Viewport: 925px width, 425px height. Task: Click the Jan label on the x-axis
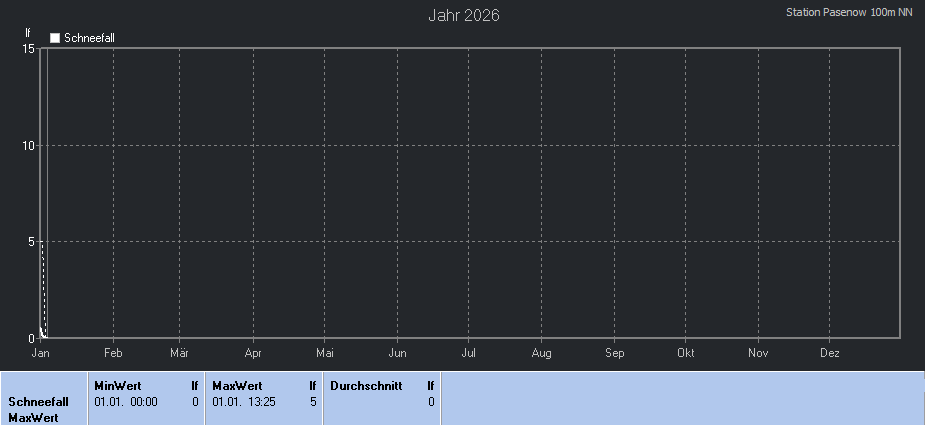tap(41, 353)
